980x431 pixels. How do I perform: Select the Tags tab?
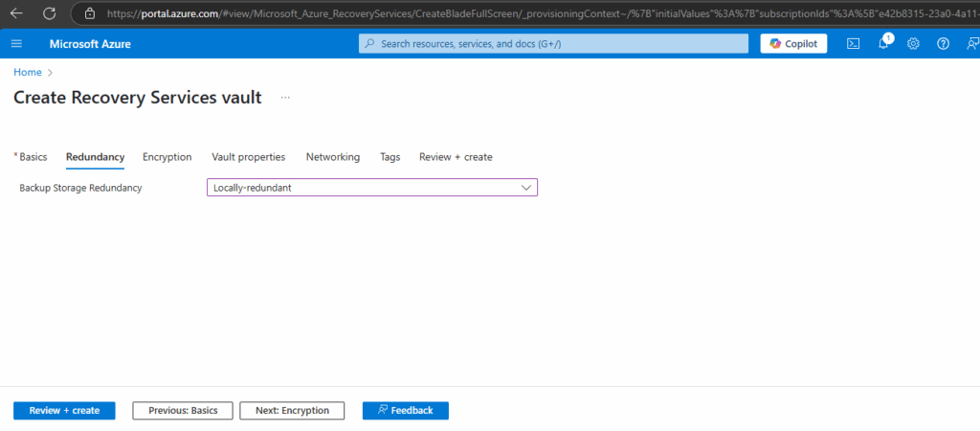390,157
